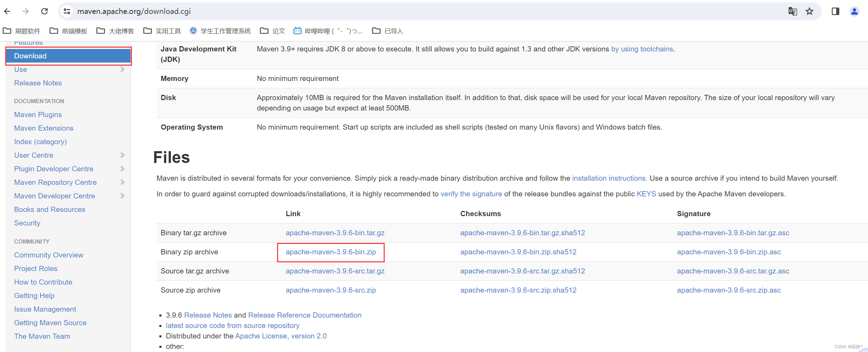868x352 pixels.
Task: Open apache-maven-3.9.6-bin.zip.asc signature
Action: 729,252
